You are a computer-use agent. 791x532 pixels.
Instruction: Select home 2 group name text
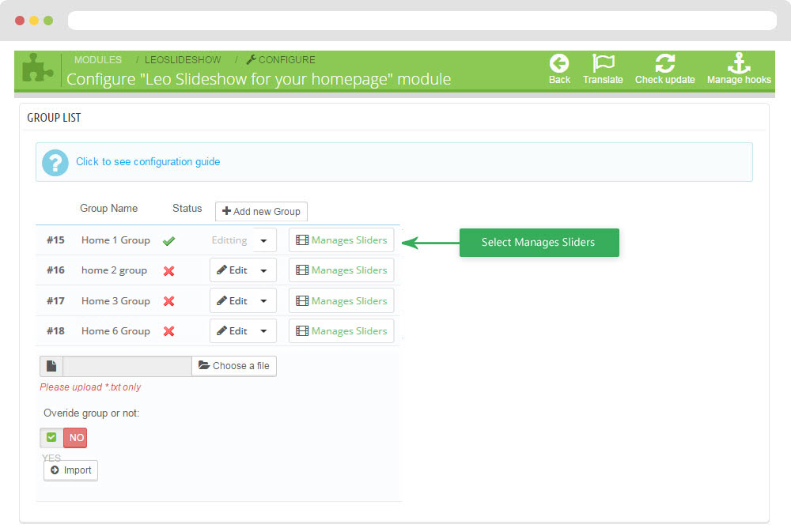coord(114,271)
